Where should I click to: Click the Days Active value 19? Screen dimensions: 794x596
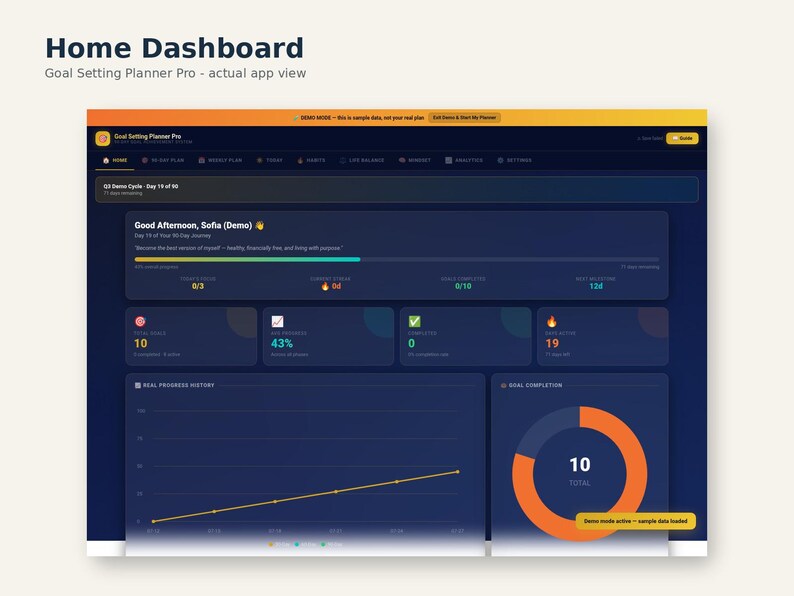(x=552, y=343)
